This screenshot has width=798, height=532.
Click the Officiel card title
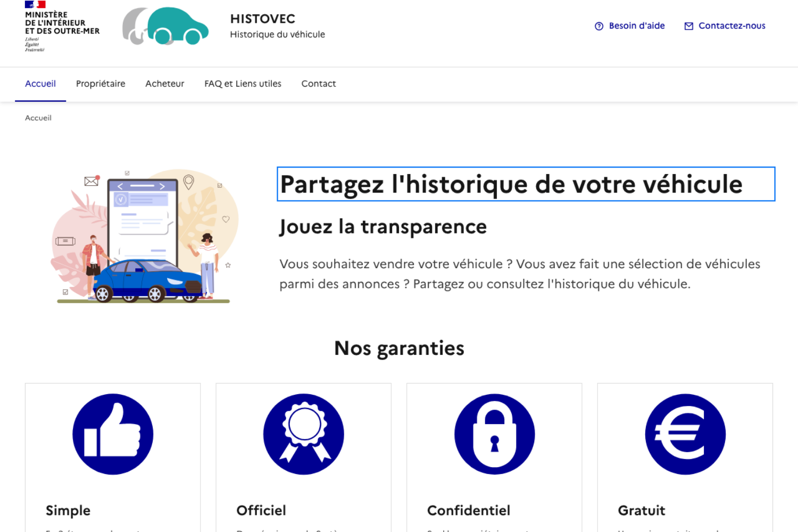pyautogui.click(x=261, y=511)
